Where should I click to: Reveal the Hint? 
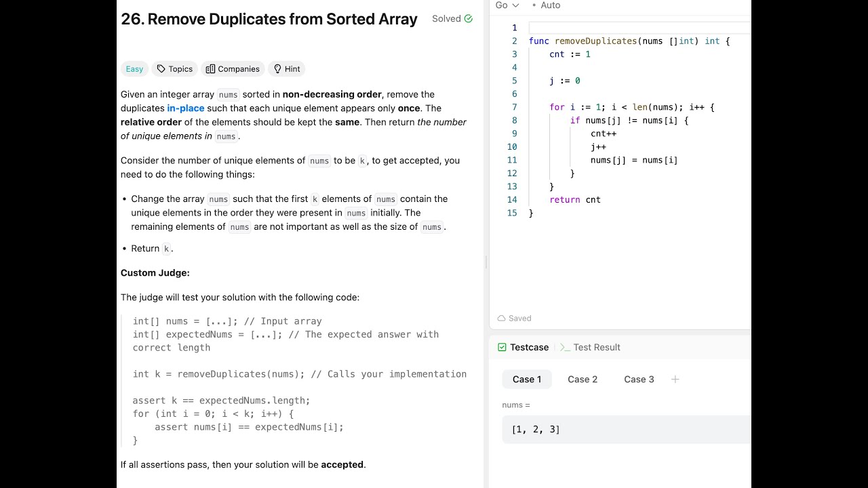[287, 69]
